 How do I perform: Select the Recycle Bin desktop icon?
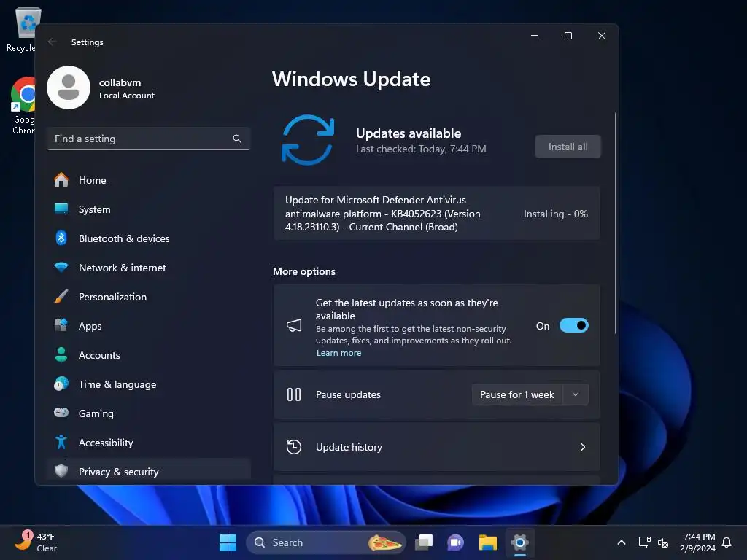click(23, 29)
